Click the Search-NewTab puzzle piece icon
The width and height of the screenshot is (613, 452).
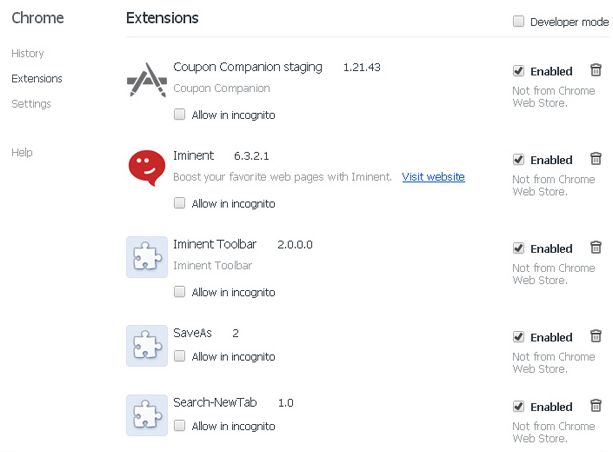click(x=147, y=415)
